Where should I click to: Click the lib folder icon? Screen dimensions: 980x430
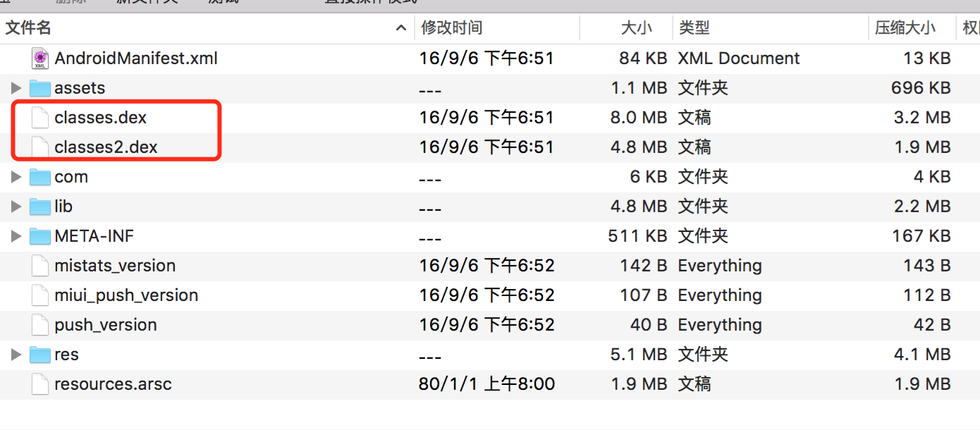coord(39,206)
